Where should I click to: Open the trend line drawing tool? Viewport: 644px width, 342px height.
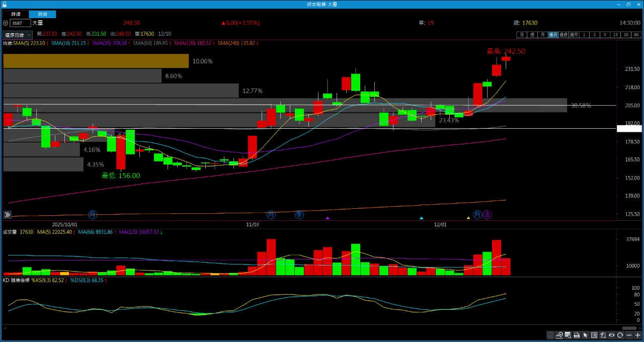tap(559, 335)
